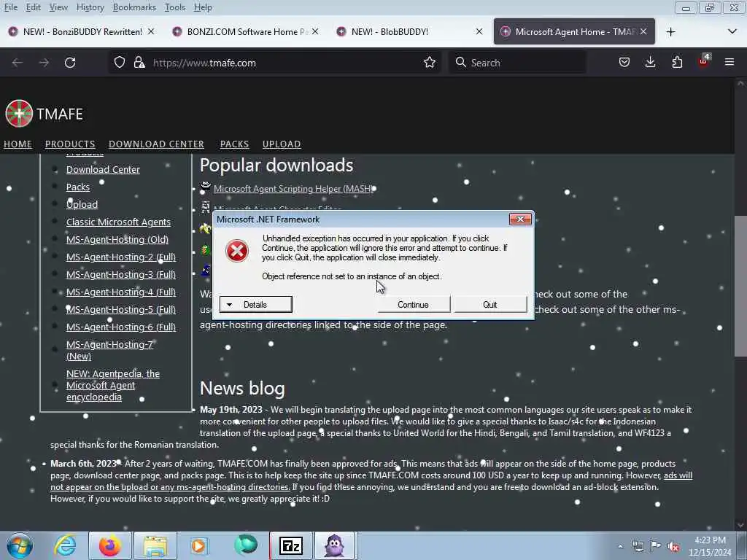Open the Agentpedia encyclopedia link
This screenshot has height=560, width=747.
pyautogui.click(x=113, y=385)
